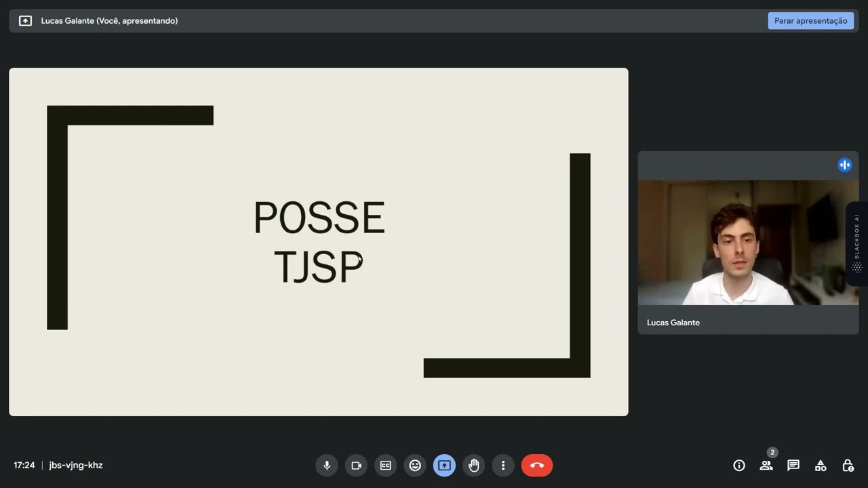Click the Lucas Galante name label
Viewport: 868px width, 488px height.
673,323
